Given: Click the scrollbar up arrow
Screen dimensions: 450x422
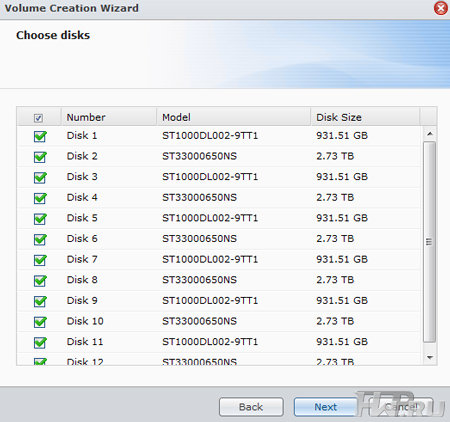Looking at the screenshot, I should pos(430,134).
